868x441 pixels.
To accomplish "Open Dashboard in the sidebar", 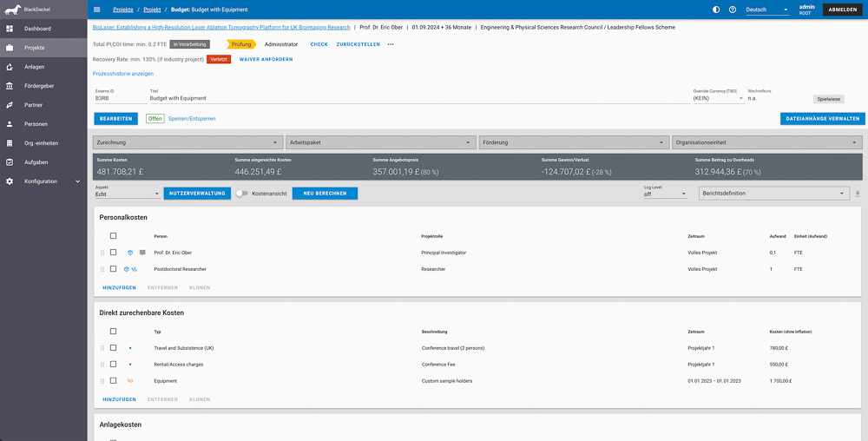I will 43,29.
